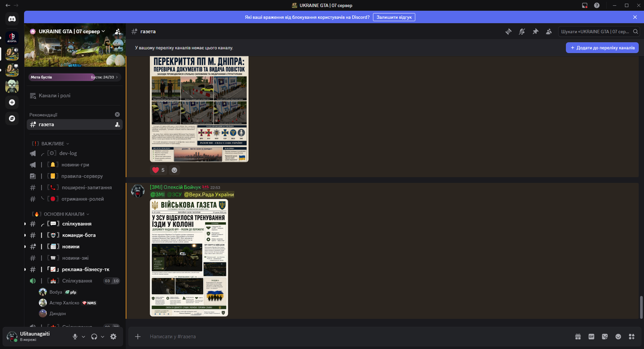644x349 pixels.
Task: Select the газета channel in sidebar
Action: [x=75, y=124]
